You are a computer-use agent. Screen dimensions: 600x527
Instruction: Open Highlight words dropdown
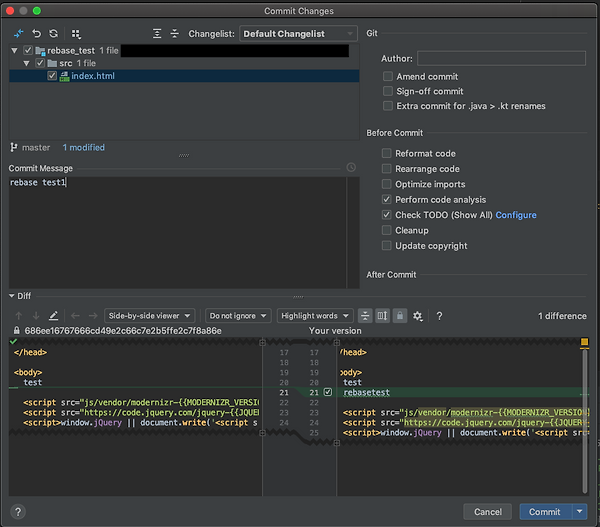(x=315, y=316)
